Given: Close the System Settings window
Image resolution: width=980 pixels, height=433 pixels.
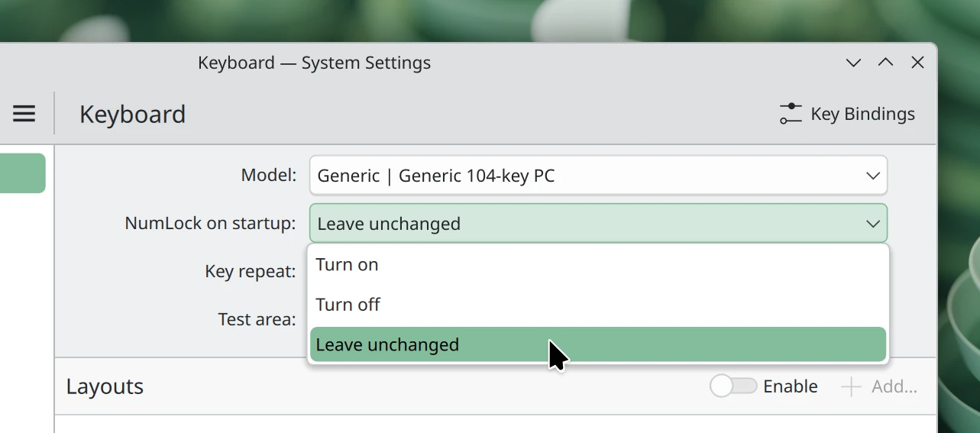Looking at the screenshot, I should tap(917, 63).
